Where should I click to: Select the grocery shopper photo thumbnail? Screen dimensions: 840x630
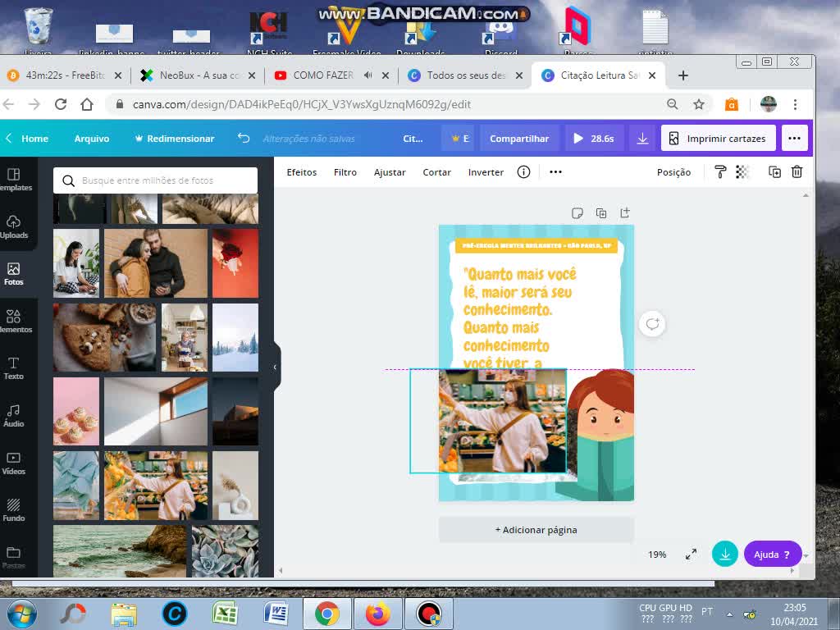tap(156, 486)
